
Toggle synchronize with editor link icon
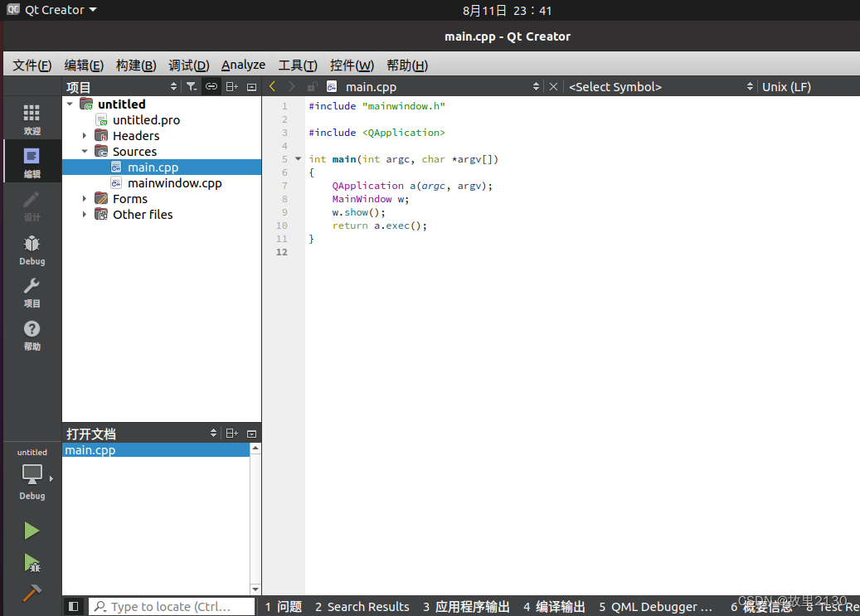211,87
